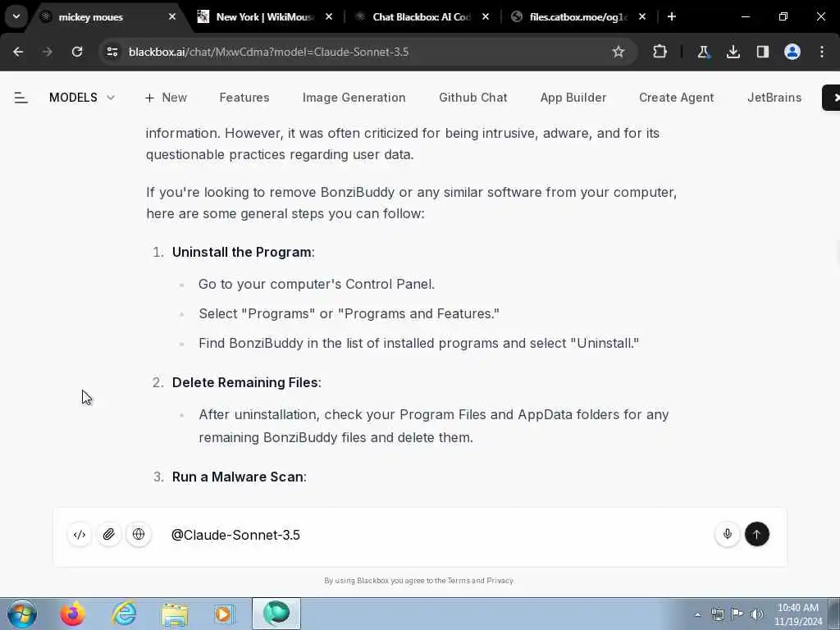Expand the MODELS dropdown
This screenshot has height=630, width=840.
point(81,98)
